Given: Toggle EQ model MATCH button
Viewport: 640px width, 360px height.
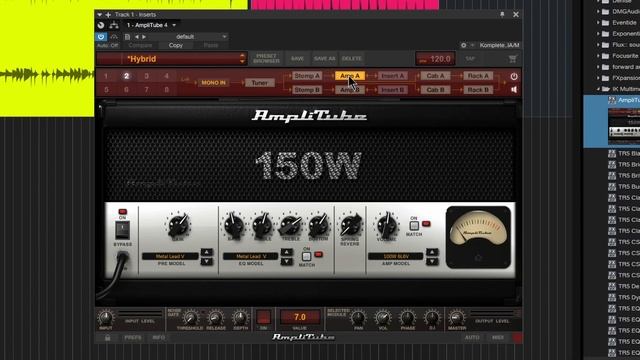Looking at the screenshot, I should (306, 256).
